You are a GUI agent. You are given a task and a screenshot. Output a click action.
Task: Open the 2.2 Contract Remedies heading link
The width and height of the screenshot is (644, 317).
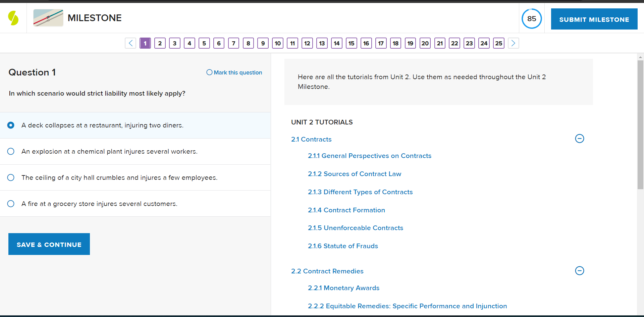(327, 271)
